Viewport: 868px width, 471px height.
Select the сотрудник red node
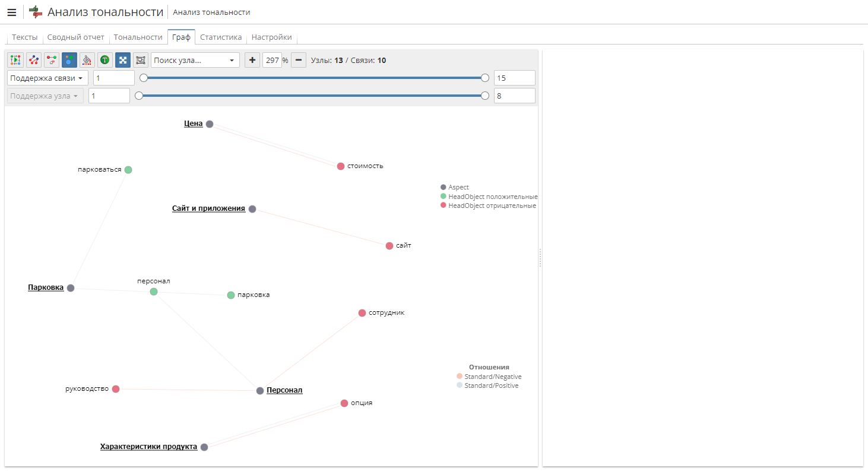tap(362, 313)
